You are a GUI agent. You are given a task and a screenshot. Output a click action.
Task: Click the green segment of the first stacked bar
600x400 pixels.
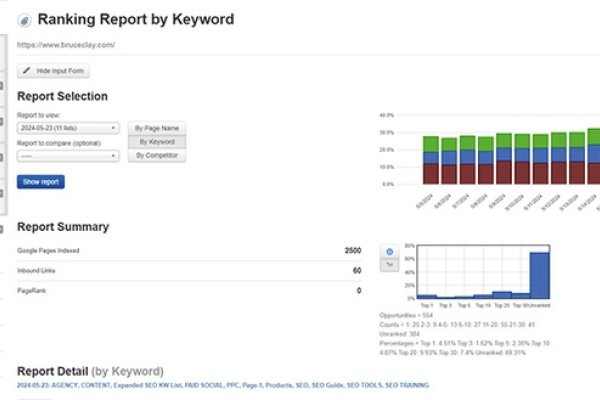(431, 143)
